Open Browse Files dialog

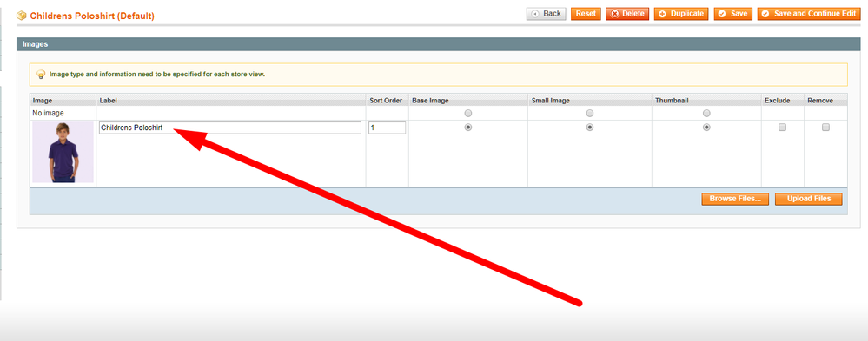click(735, 199)
